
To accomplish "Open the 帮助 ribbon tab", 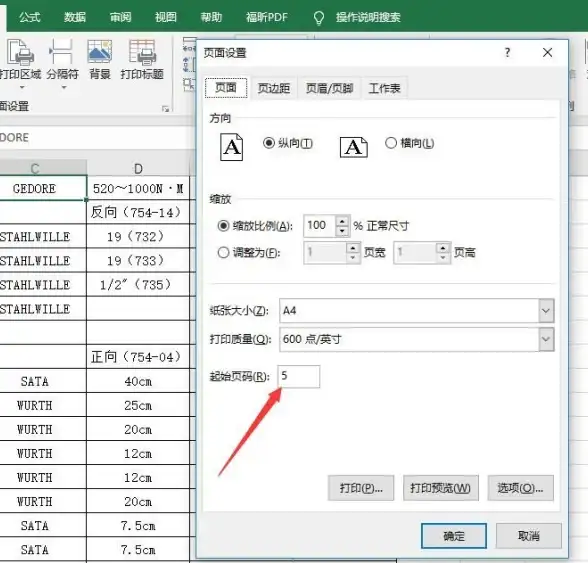I will 211,17.
